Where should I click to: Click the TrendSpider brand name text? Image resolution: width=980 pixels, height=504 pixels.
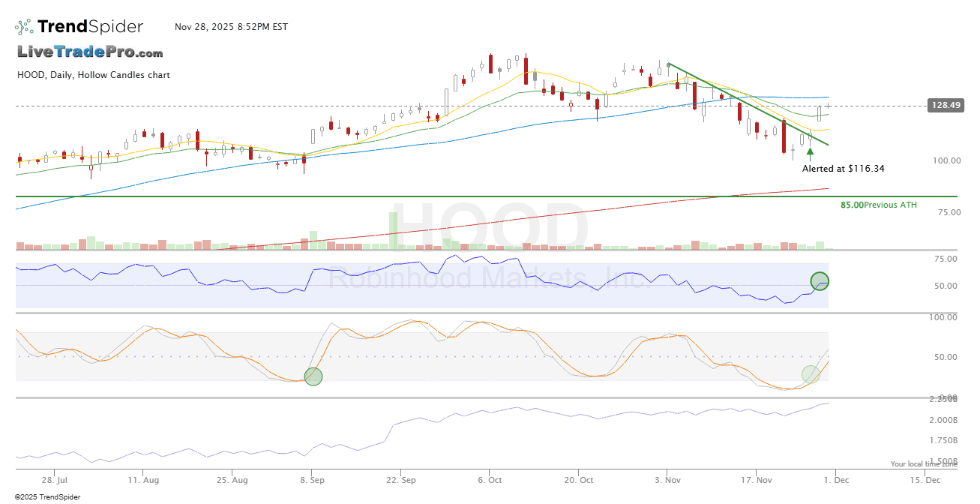coord(90,27)
